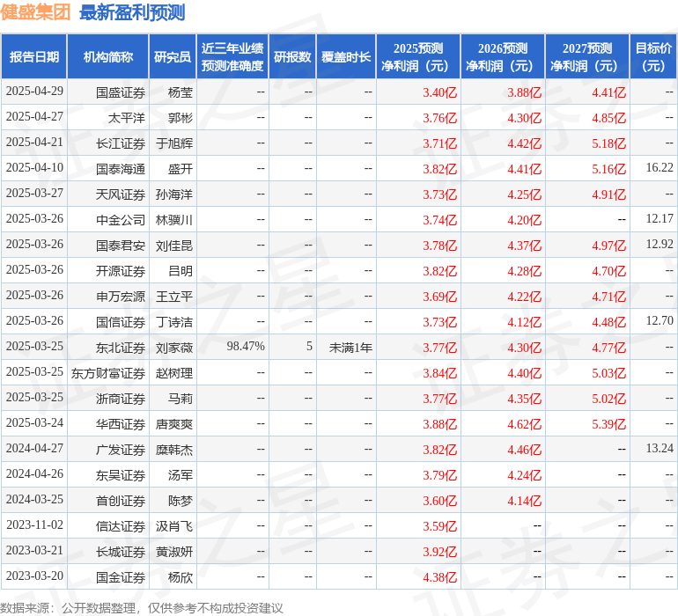Click the date 2025-04-29 cell
678x616 pixels.
pyautogui.click(x=34, y=92)
